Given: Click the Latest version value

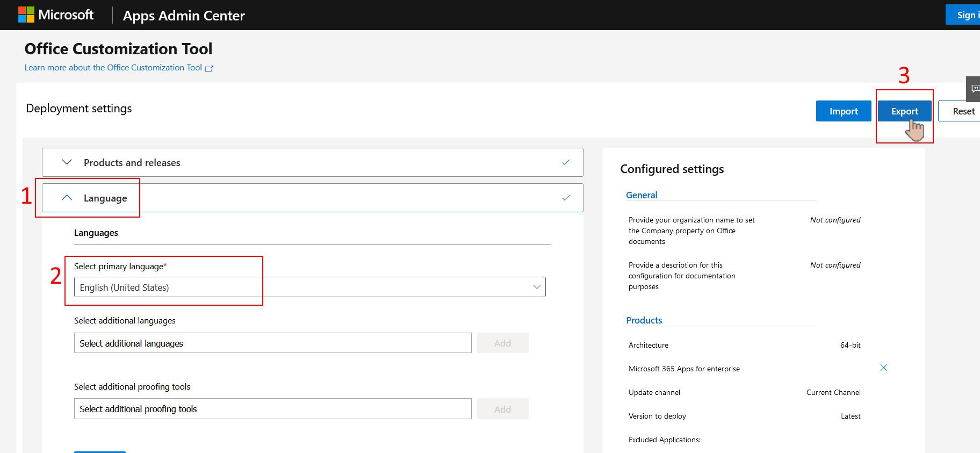Looking at the screenshot, I should pyautogui.click(x=851, y=416).
